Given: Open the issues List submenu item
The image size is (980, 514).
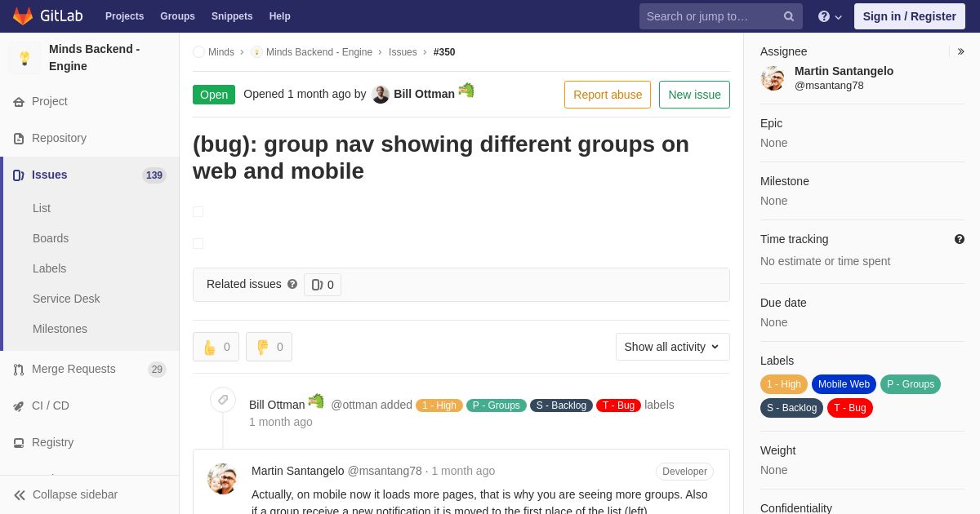Looking at the screenshot, I should click(x=42, y=208).
